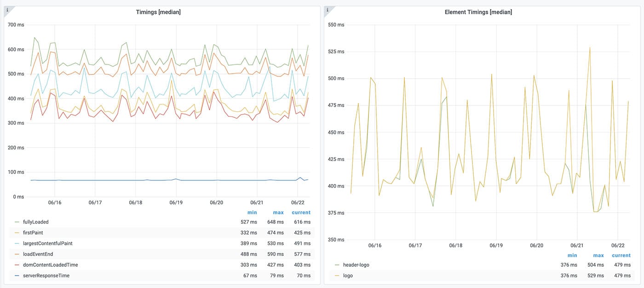Sort Element Timings legend by current column
This screenshot has height=288, width=644.
coord(621,255)
